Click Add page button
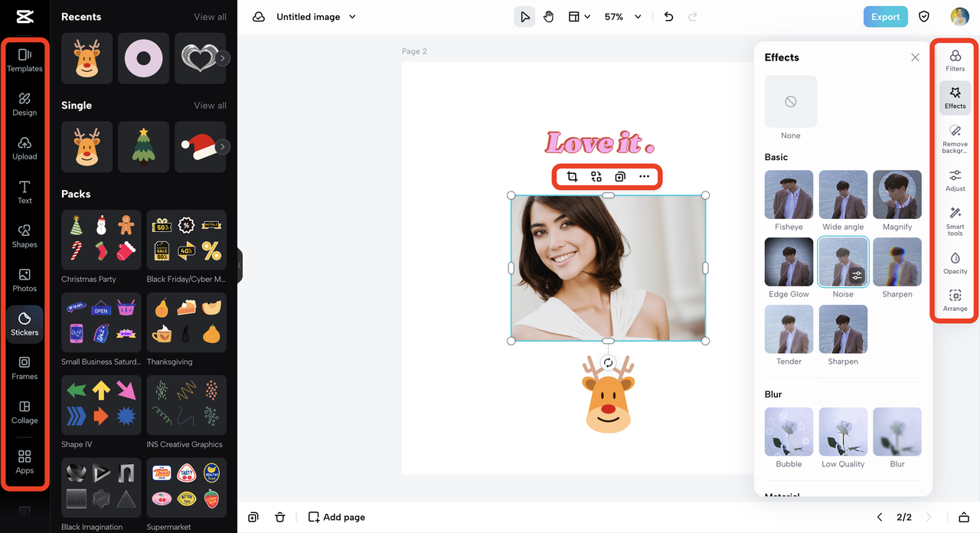Image resolution: width=980 pixels, height=533 pixels. pyautogui.click(x=336, y=517)
